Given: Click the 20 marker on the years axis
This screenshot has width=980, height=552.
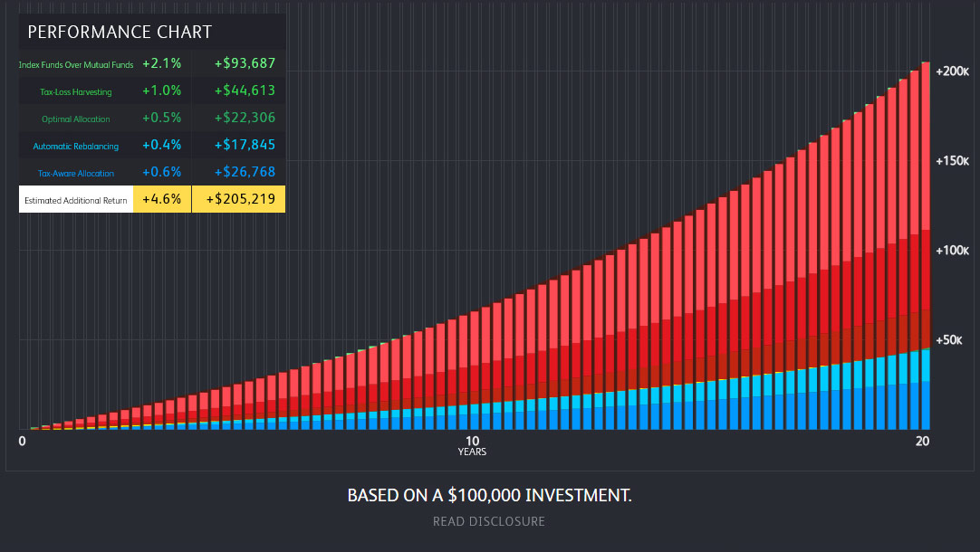Looking at the screenshot, I should click(x=922, y=441).
